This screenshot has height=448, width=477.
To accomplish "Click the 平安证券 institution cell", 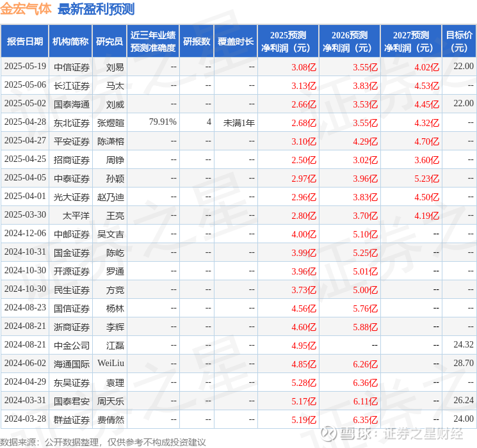I will (x=72, y=141).
